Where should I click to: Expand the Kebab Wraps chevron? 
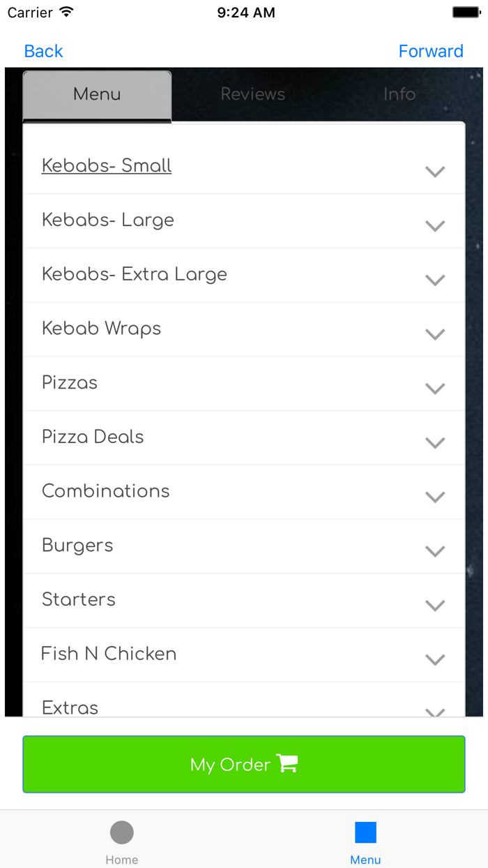(x=435, y=335)
